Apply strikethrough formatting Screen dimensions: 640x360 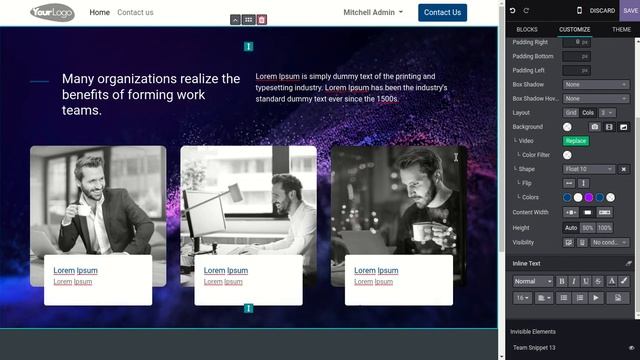pyautogui.click(x=598, y=281)
